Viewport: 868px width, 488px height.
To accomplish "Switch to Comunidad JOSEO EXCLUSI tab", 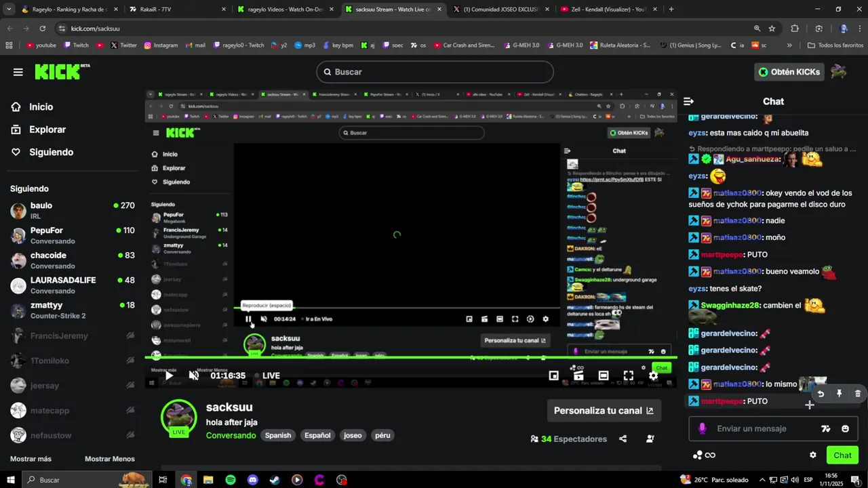I will tap(500, 9).
